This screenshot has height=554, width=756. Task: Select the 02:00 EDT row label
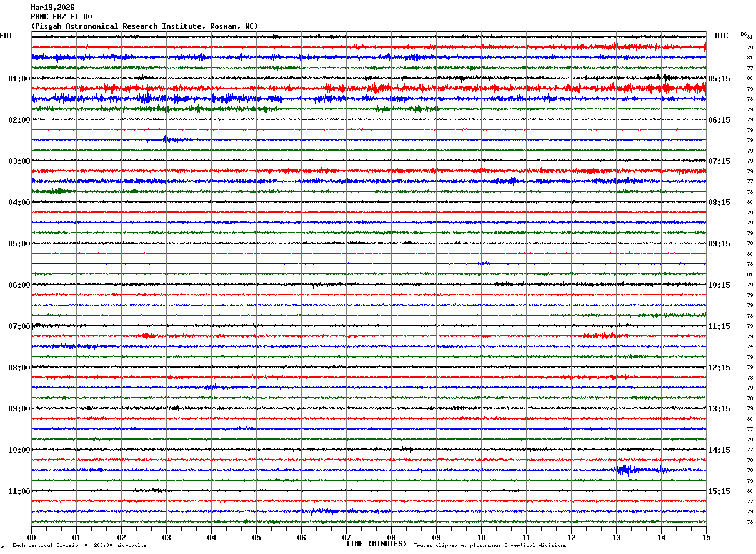tap(19, 120)
